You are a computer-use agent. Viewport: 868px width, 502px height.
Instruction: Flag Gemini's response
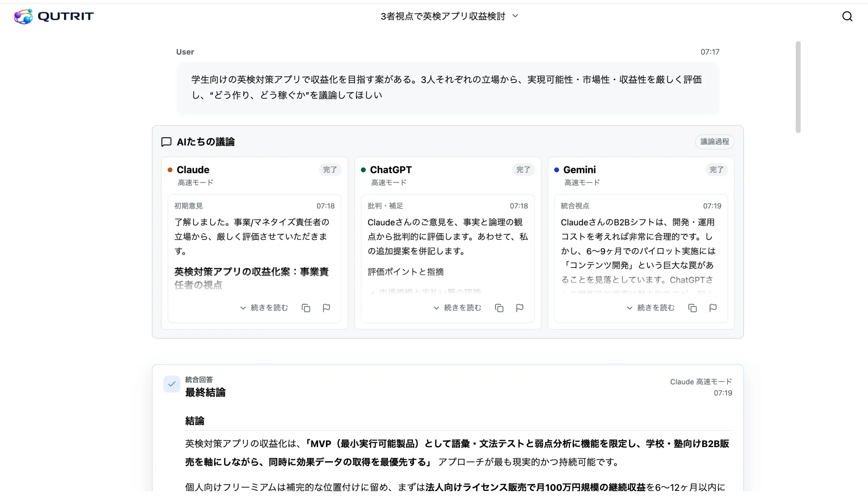coord(713,308)
